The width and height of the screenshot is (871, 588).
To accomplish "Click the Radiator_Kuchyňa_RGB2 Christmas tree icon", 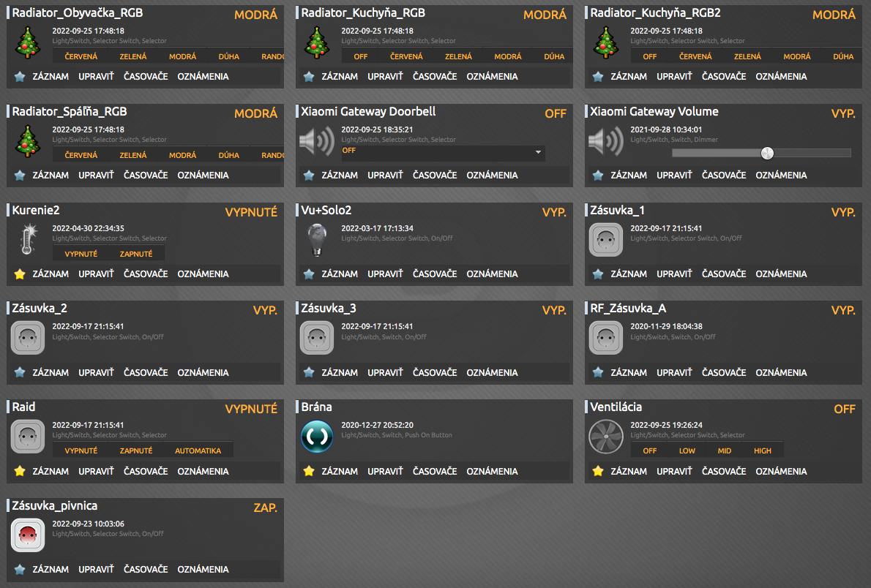I will pos(606,42).
